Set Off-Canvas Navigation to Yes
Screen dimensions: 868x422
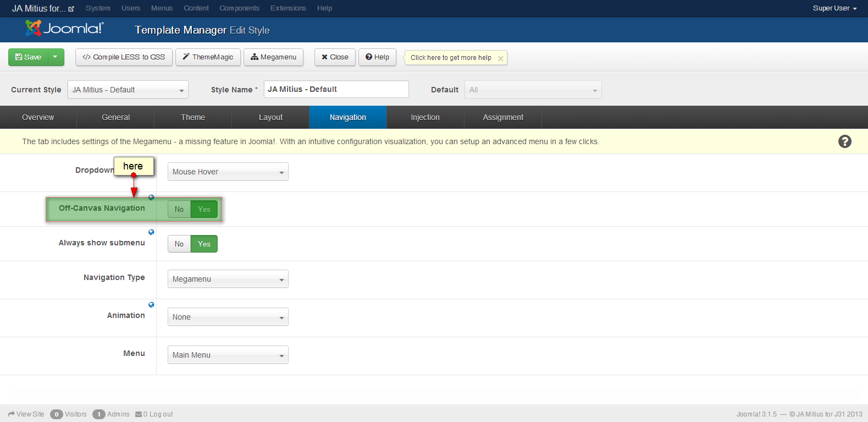pos(204,209)
